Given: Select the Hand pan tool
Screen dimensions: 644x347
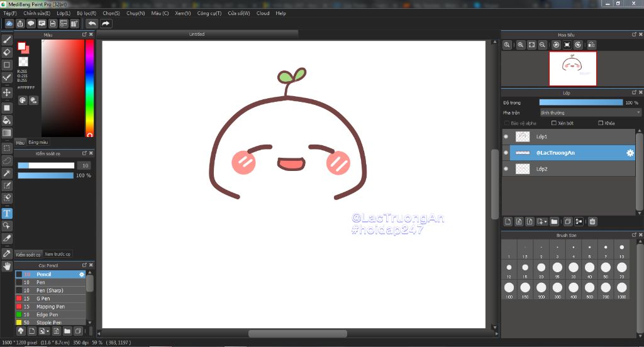Looking at the screenshot, I should [x=6, y=266].
